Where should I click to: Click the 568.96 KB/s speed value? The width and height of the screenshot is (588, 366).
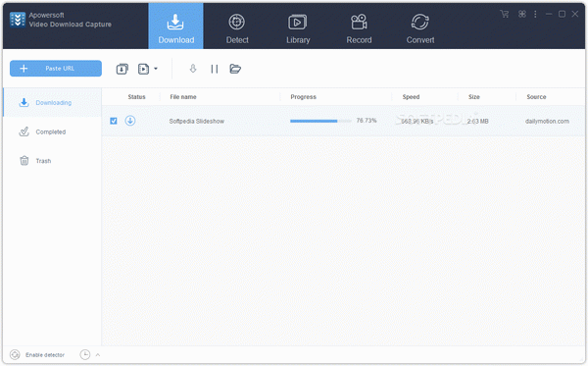tap(417, 122)
